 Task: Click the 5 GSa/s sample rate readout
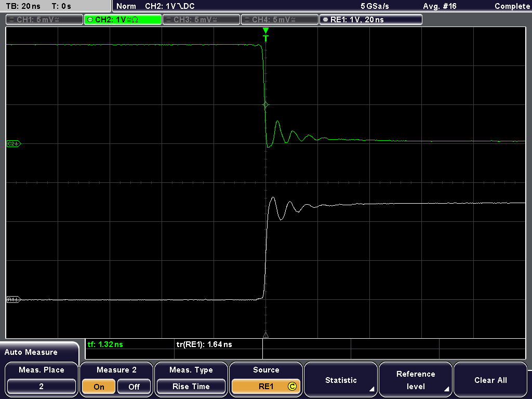(375, 6)
